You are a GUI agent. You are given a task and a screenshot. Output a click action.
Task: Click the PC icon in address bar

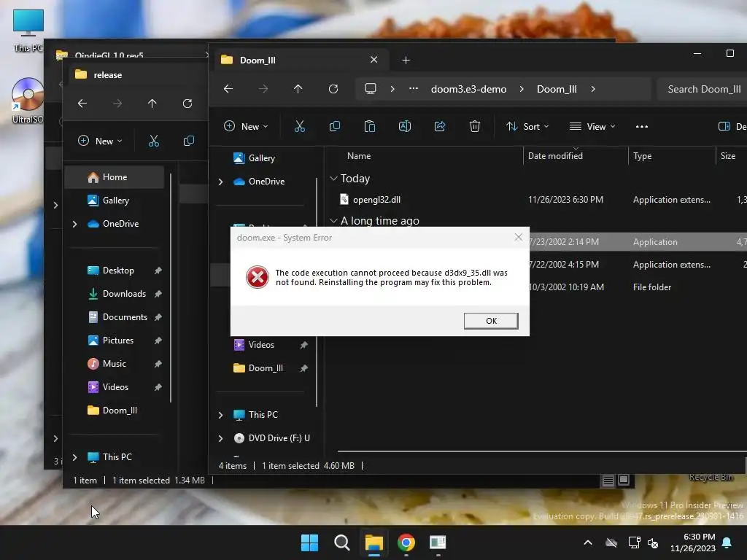click(370, 89)
